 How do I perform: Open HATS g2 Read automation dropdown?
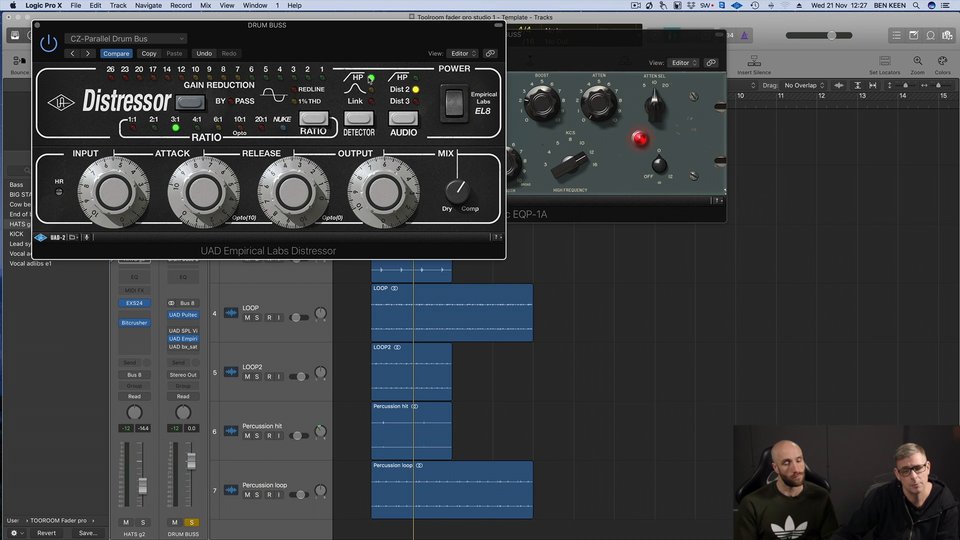[134, 396]
